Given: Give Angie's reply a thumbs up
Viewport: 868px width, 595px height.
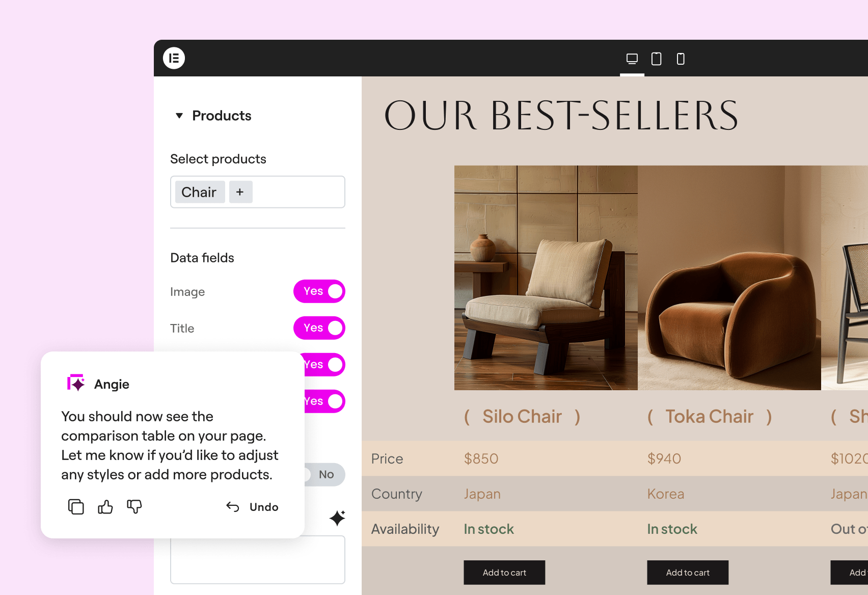Looking at the screenshot, I should click(105, 507).
